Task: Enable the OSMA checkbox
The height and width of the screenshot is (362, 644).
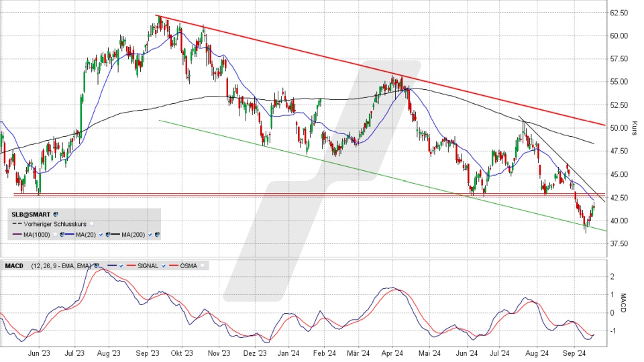Action: click(203, 266)
